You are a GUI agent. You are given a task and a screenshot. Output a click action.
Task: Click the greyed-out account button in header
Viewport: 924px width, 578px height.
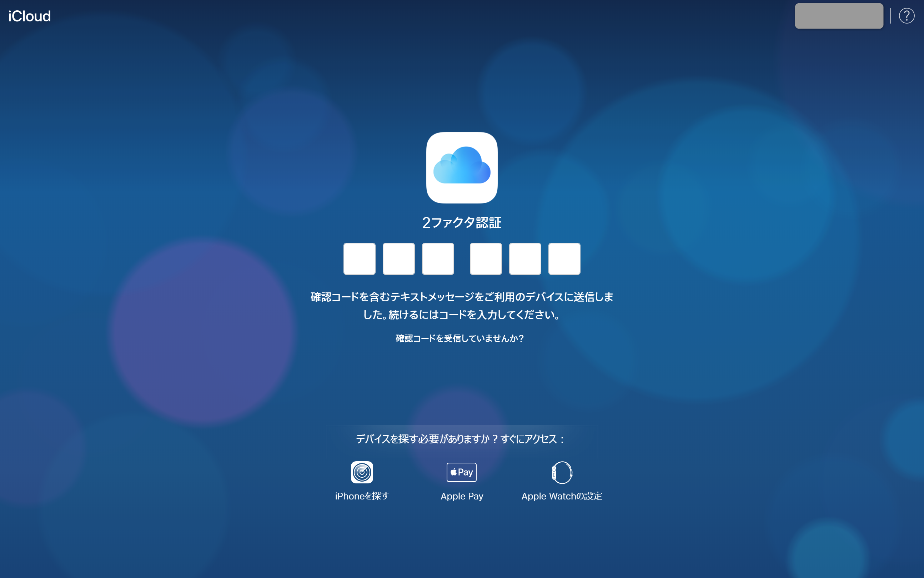(839, 16)
